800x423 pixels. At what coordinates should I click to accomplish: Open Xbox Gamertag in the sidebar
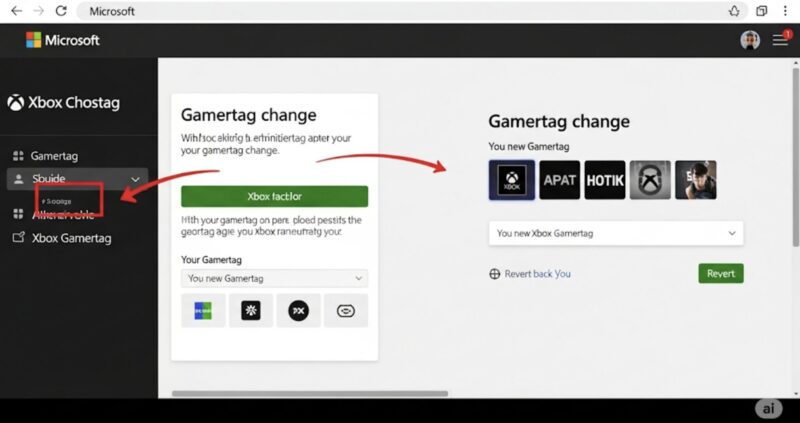pyautogui.click(x=71, y=238)
